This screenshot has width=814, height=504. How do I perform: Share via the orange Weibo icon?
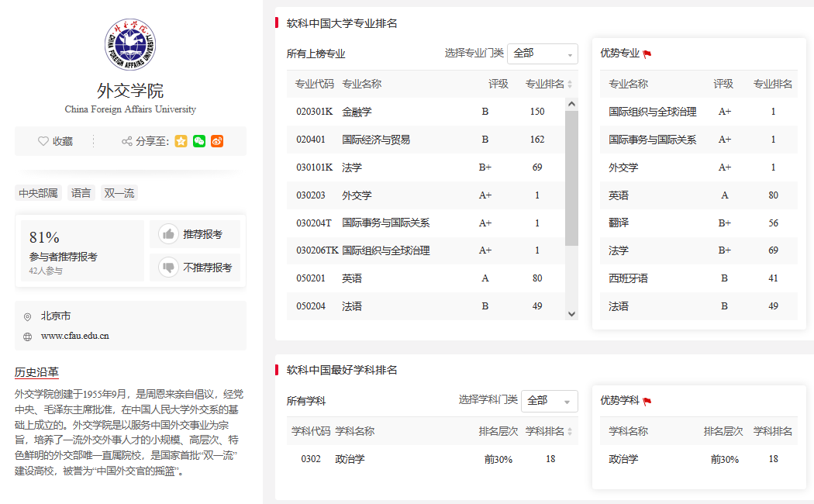click(217, 141)
